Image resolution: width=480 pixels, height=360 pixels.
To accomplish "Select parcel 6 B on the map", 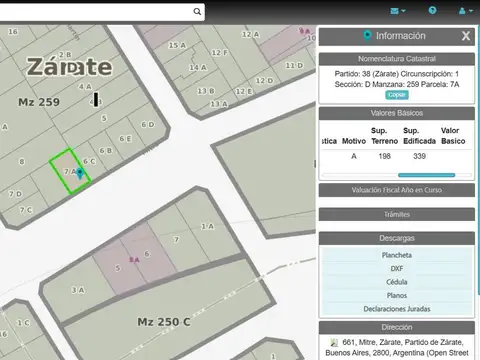I will pos(106,151).
